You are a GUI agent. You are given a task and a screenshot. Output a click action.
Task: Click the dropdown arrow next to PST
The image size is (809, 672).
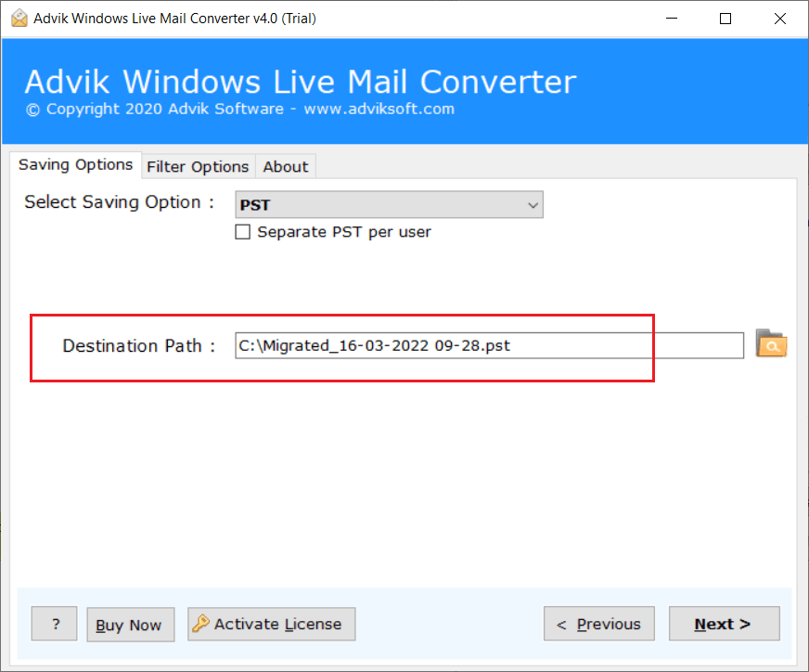[532, 204]
